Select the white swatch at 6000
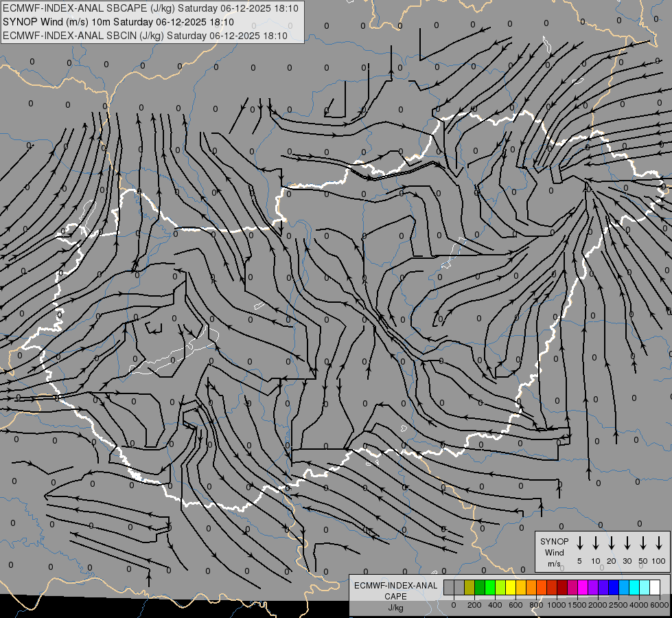Viewport: 672px width, 618px height. [x=654, y=587]
